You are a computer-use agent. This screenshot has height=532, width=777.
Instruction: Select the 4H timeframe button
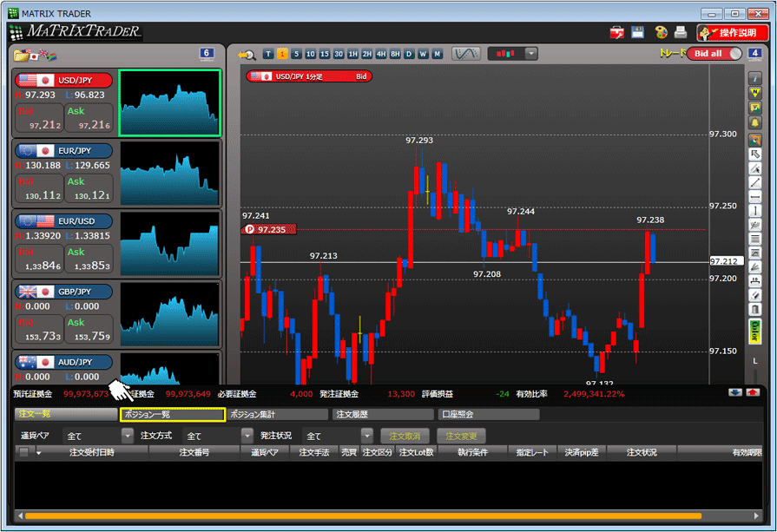(381, 54)
